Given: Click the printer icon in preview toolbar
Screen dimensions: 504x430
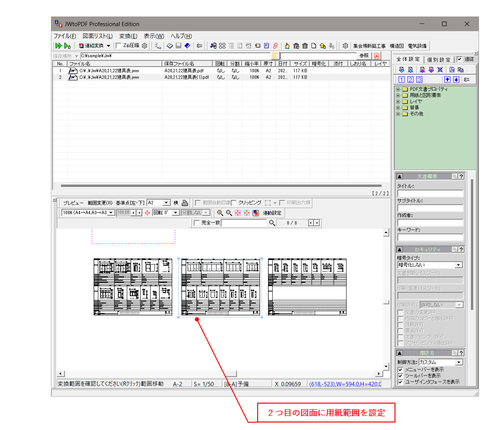Looking at the screenshot, I should 185,203.
